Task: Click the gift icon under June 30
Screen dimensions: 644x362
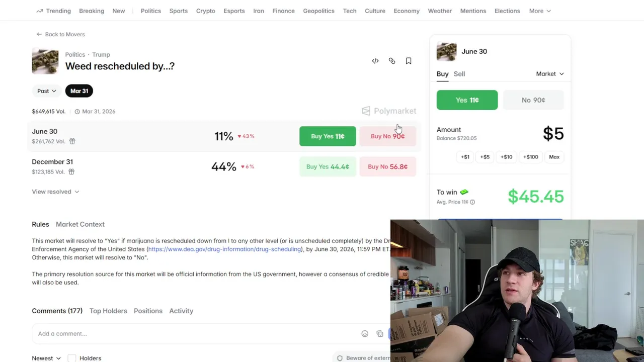Action: pos(72,141)
